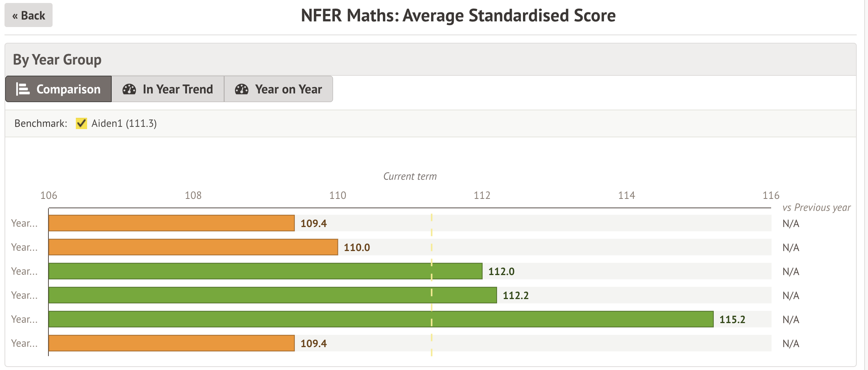This screenshot has width=868, height=370.
Task: Click the topmost orange bar showing 109.4
Action: click(172, 223)
